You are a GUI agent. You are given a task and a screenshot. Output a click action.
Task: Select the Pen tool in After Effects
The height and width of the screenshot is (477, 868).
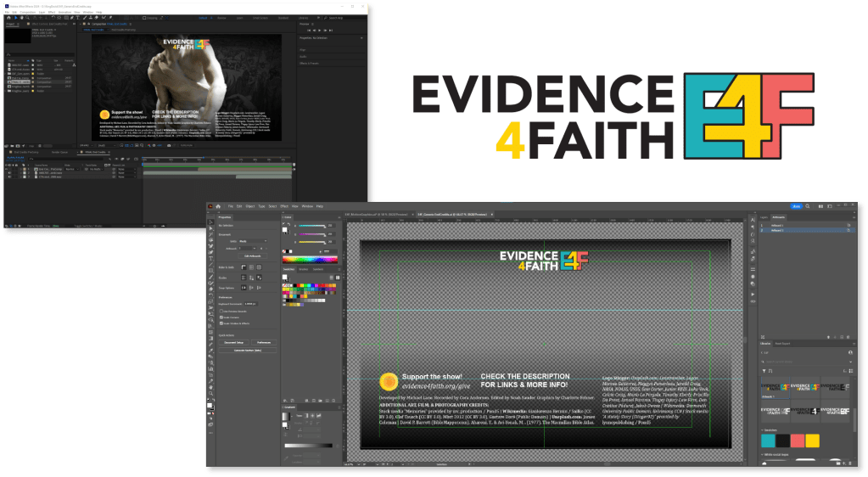pos(72,18)
